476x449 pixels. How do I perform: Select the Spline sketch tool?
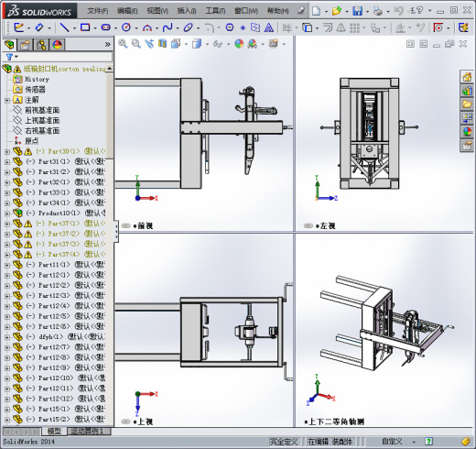click(x=168, y=27)
